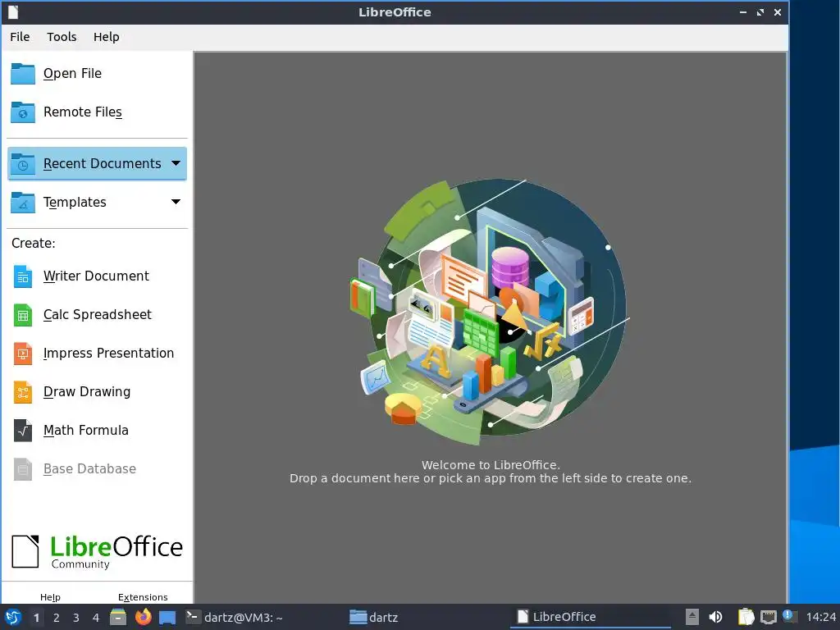Image resolution: width=840 pixels, height=630 pixels.
Task: Select the Recent Documents label
Action: coord(102,163)
